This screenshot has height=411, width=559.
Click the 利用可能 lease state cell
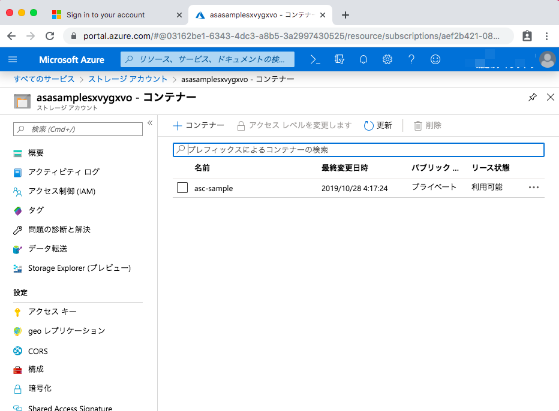[x=487, y=187]
